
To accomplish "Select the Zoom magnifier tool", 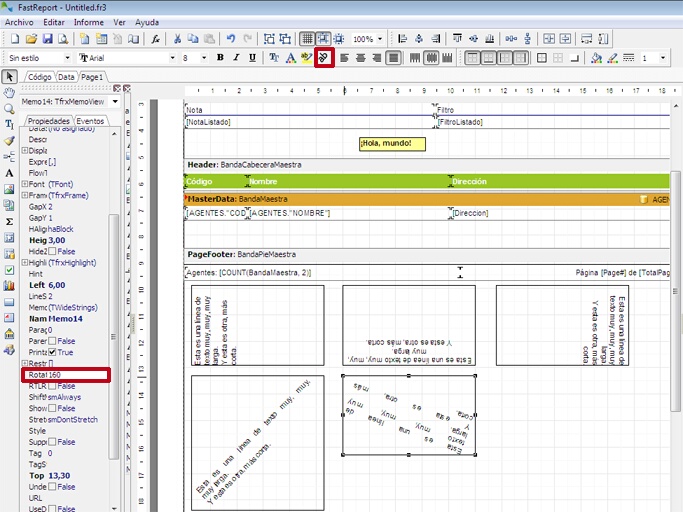I will pyautogui.click(x=9, y=108).
